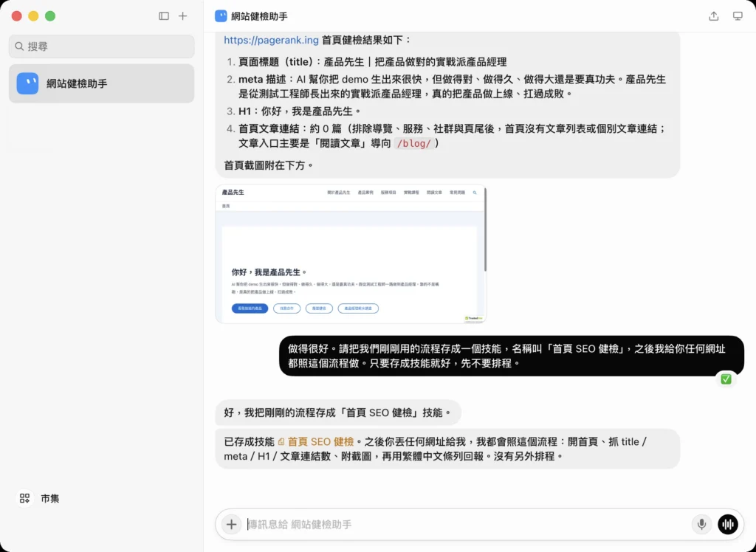The image size is (756, 552).
Task: Focus the 搜尋 search field
Action: (x=101, y=46)
